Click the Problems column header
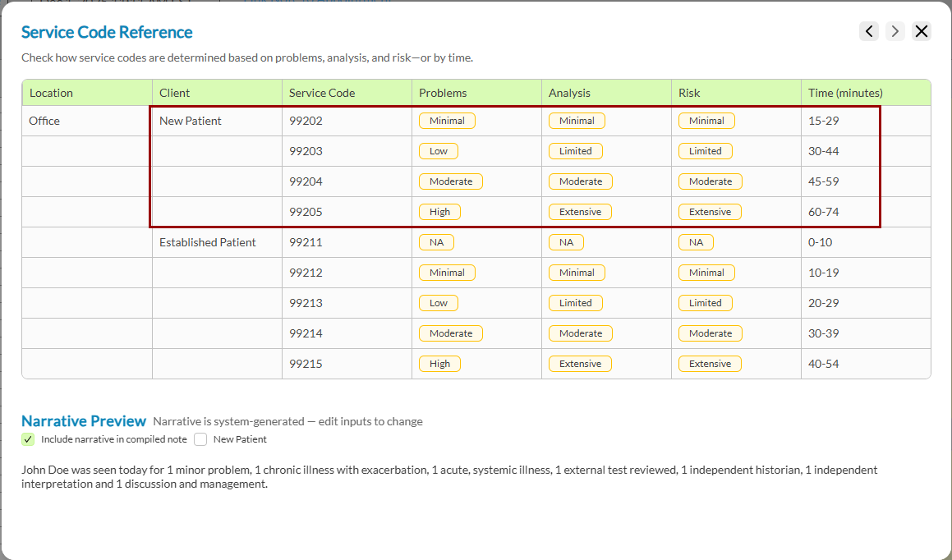Screen dimensions: 952x560 (x=443, y=93)
